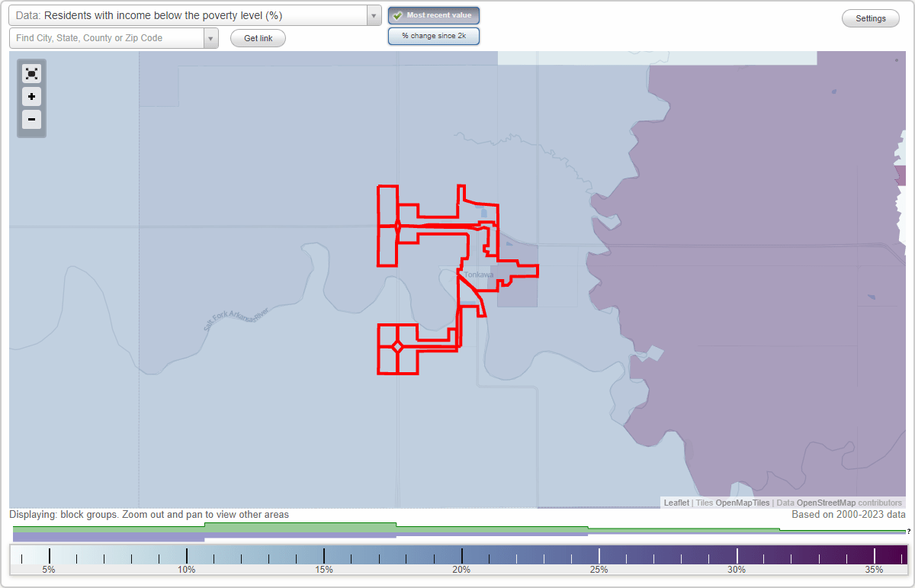This screenshot has height=588, width=915.
Task: Click the green checkmark on Most recent value
Action: (398, 14)
